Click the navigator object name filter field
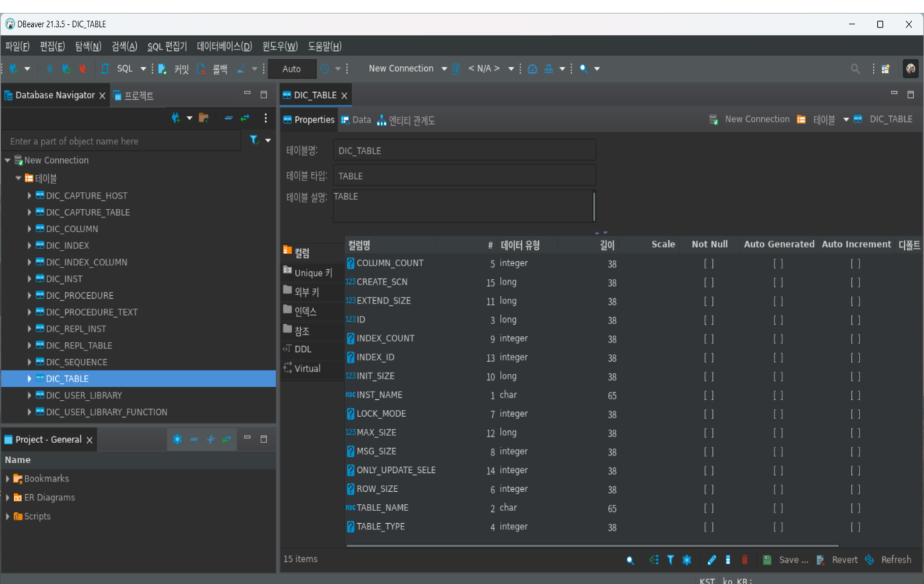Screen dimensions: 924x584 pos(122,141)
